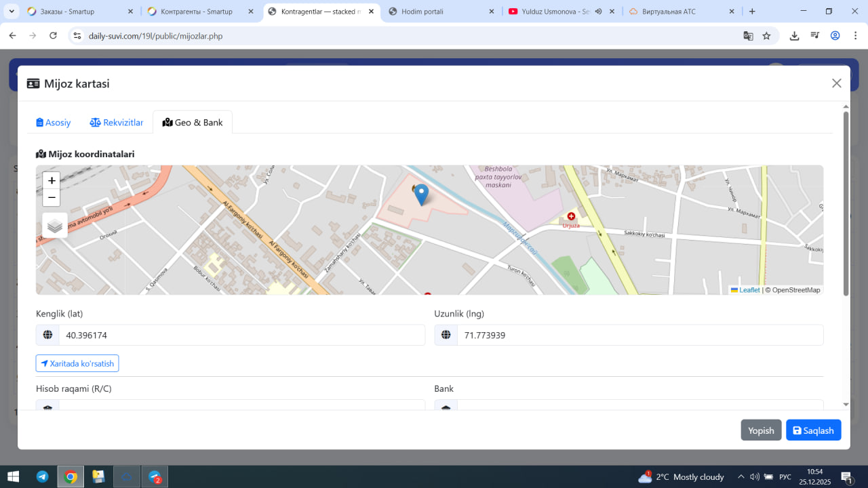The image size is (868, 488).
Task: Click the blue location marker pin
Action: (421, 194)
